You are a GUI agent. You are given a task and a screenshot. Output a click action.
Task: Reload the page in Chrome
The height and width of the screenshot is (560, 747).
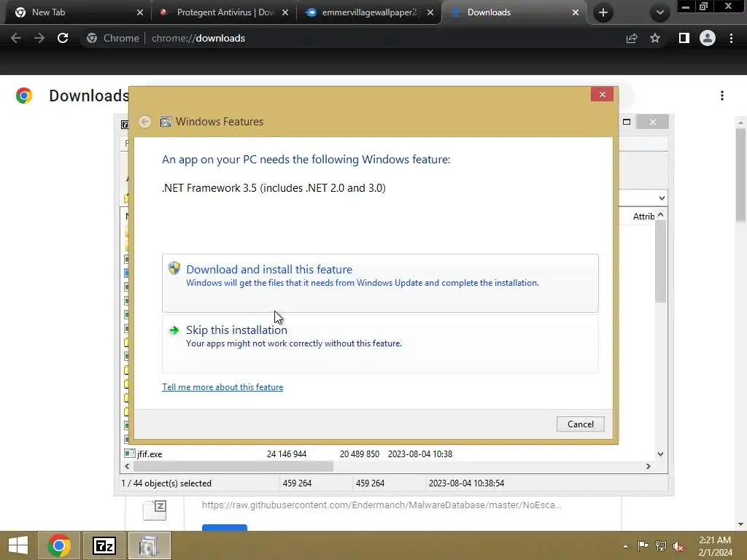pos(63,38)
